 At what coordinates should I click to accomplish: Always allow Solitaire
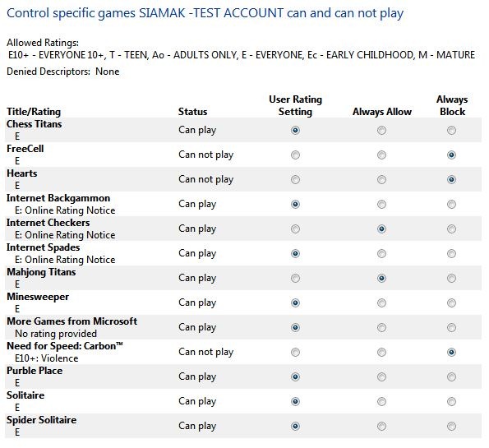[381, 401]
